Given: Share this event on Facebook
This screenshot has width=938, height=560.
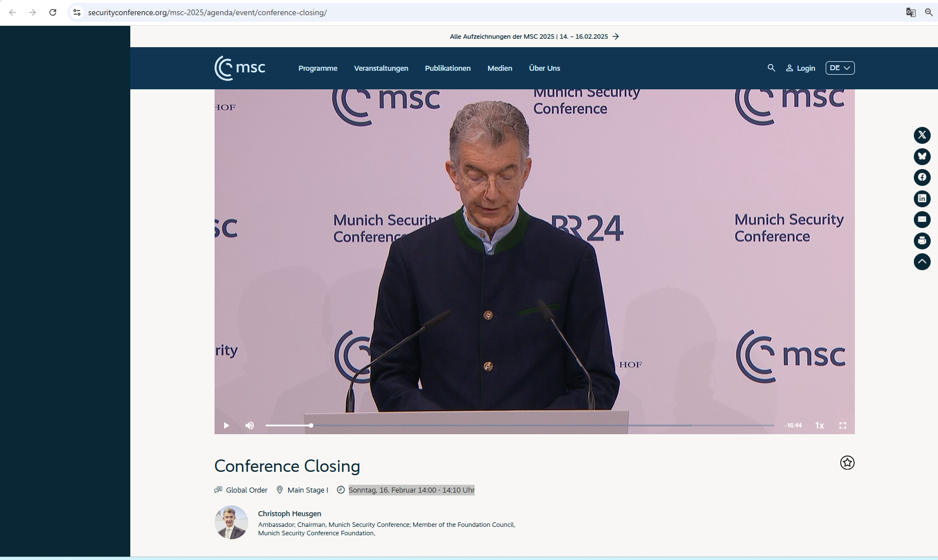Looking at the screenshot, I should (x=922, y=177).
